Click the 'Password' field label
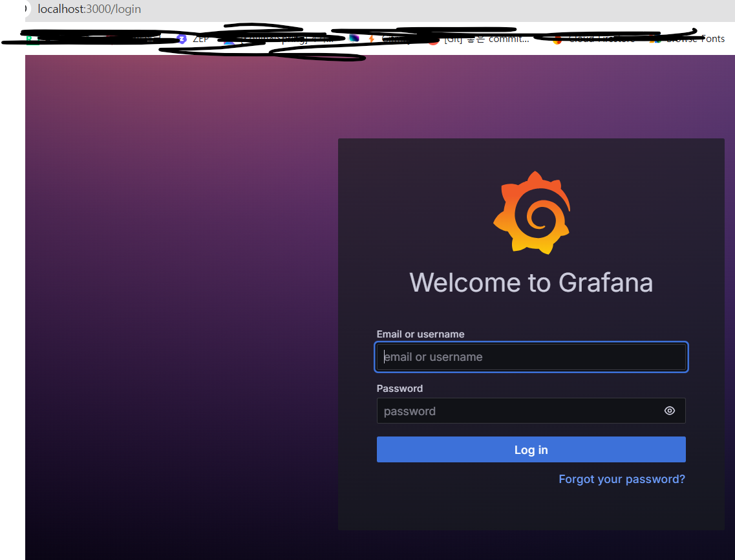735x560 pixels. pos(400,389)
